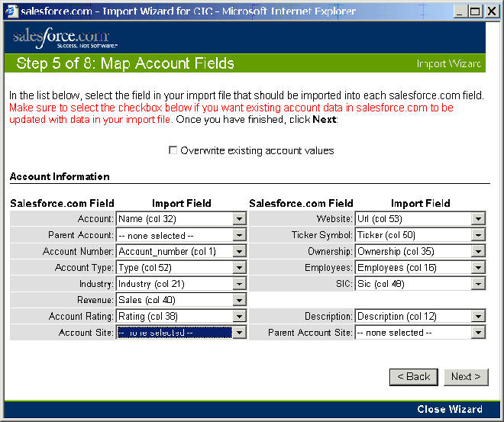The image size is (504, 422).
Task: Open the Account import field dropdown
Action: pos(181,219)
